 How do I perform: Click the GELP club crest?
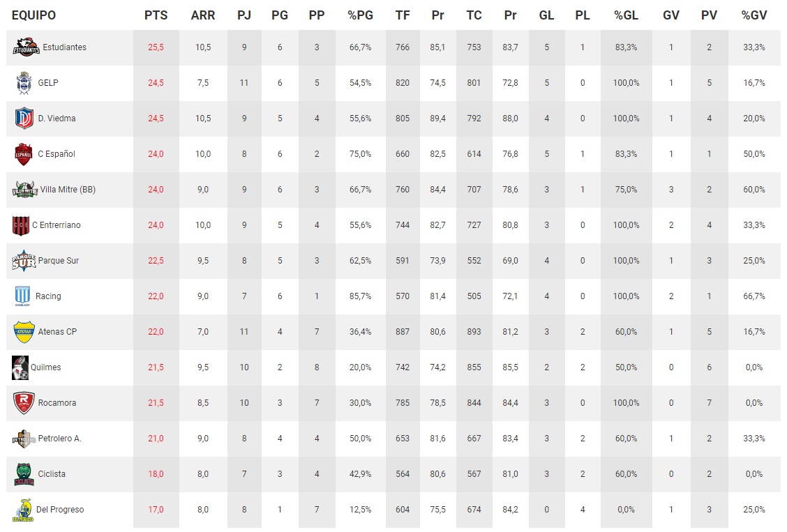coord(24,83)
